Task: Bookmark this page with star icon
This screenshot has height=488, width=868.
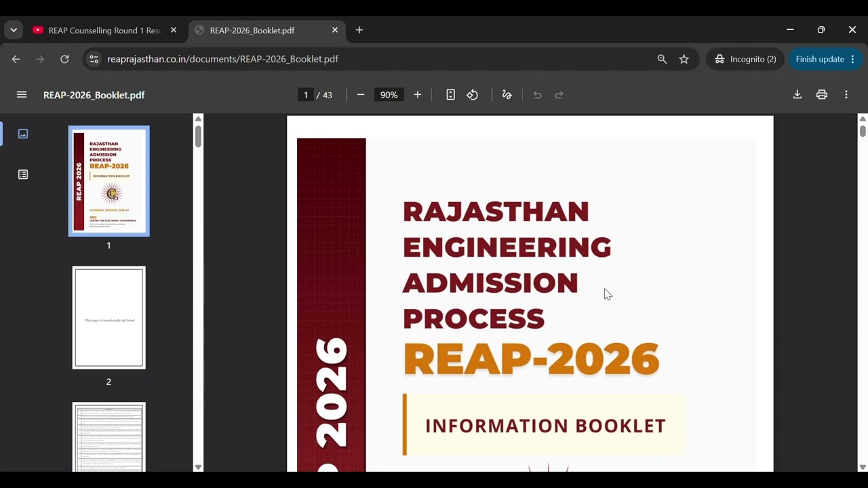Action: click(x=684, y=59)
